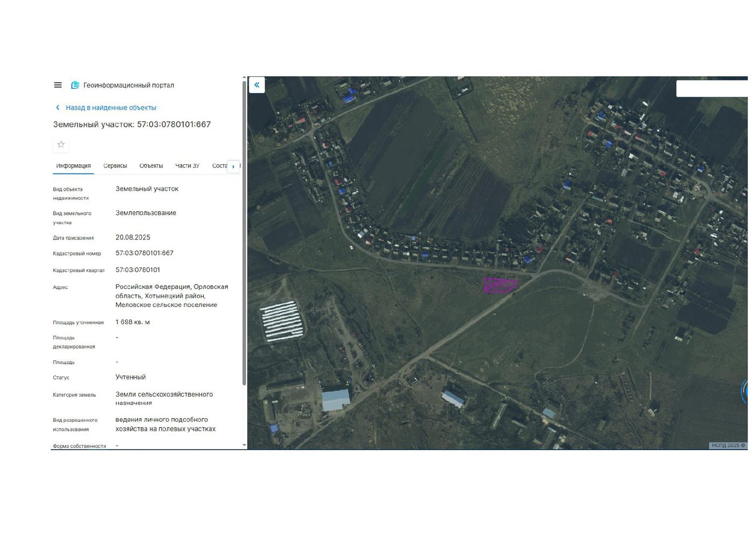The image size is (756, 535).
Task: Open the Объекты tab
Action: pyautogui.click(x=151, y=166)
